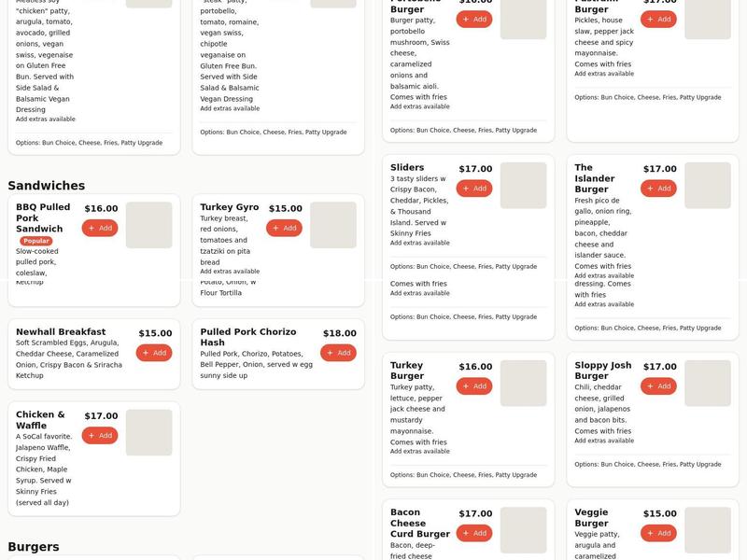Screen dimensions: 747x560
Task: Add BBQ Pulled Pork Sandwich to order
Action: [100, 228]
